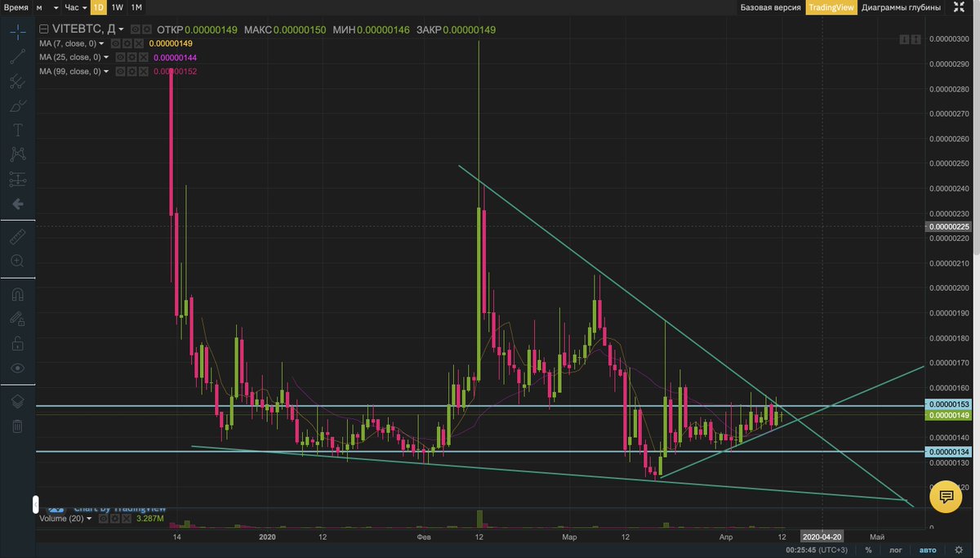The width and height of the screenshot is (980, 558).
Task: Open the VITEBTC symbol dropdown arrow
Action: tap(121, 29)
